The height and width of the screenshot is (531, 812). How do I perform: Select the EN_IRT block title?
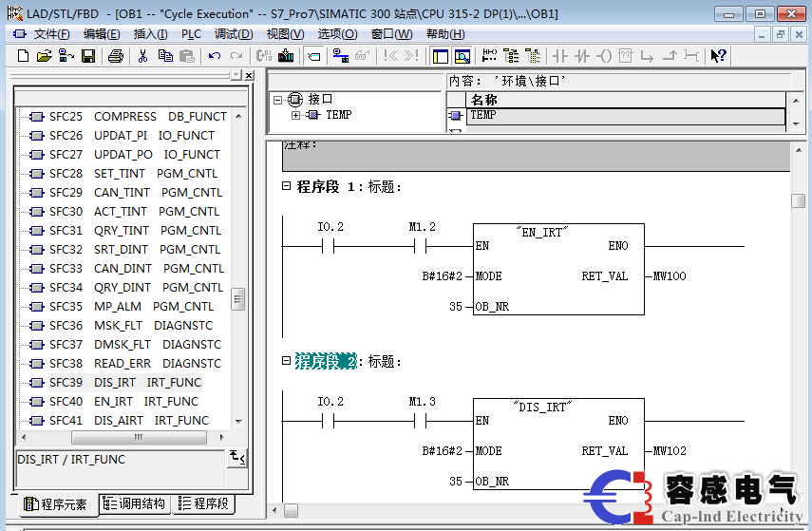tap(542, 232)
